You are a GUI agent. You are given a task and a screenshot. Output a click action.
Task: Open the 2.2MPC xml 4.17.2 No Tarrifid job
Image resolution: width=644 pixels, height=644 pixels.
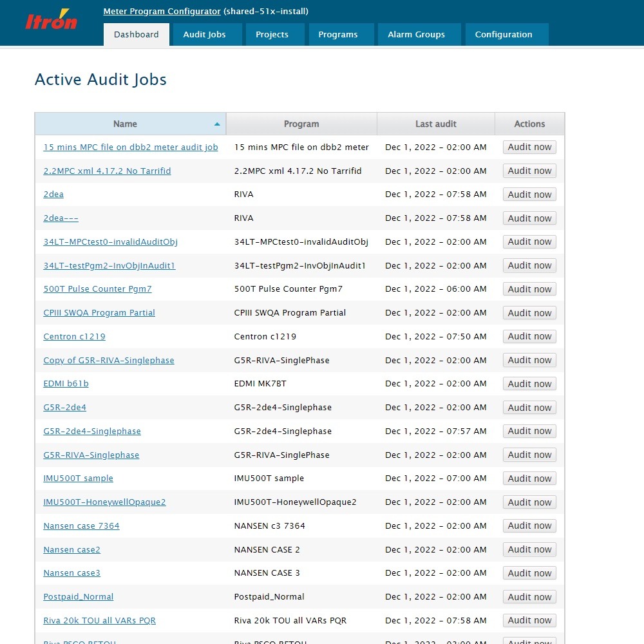click(107, 171)
